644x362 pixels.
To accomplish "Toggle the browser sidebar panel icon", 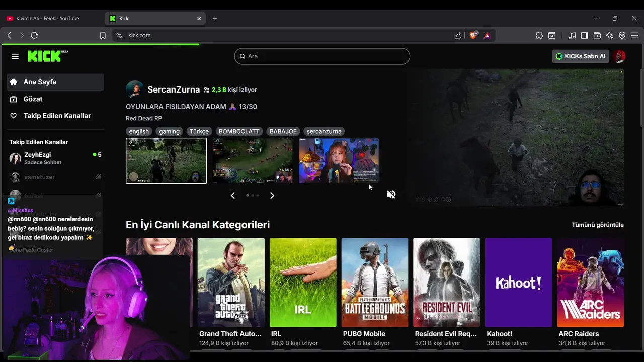I will pos(585,35).
